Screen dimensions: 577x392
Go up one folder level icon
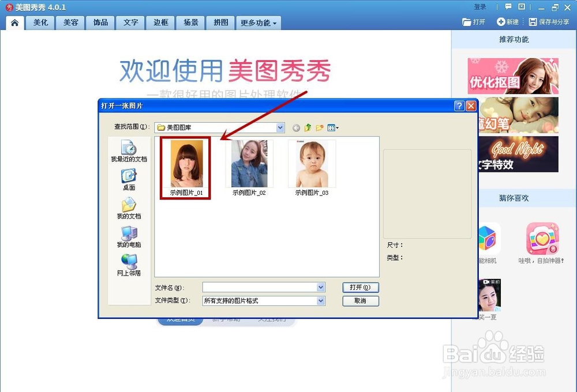308,127
